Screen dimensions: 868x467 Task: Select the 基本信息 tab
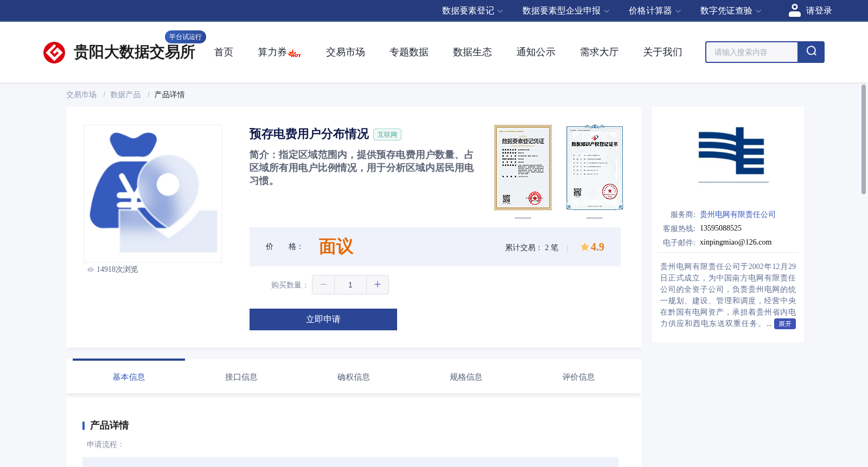pyautogui.click(x=129, y=377)
